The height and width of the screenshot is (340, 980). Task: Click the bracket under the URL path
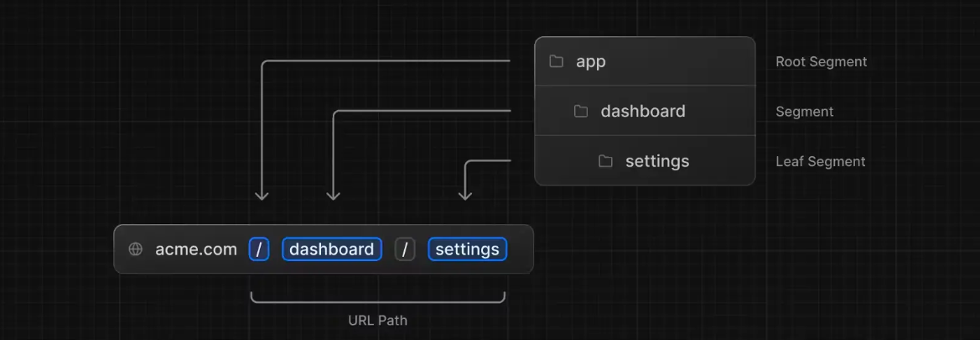coord(377,297)
